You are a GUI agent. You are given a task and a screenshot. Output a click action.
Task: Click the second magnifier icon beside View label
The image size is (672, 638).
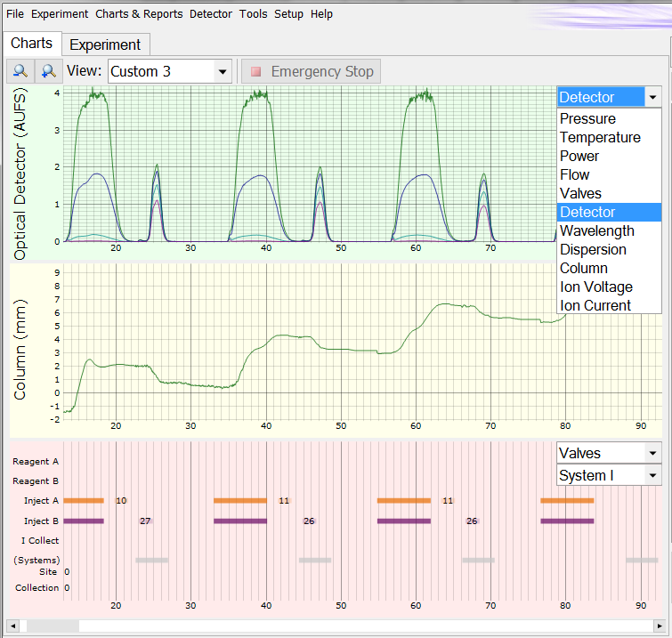pyautogui.click(x=49, y=71)
